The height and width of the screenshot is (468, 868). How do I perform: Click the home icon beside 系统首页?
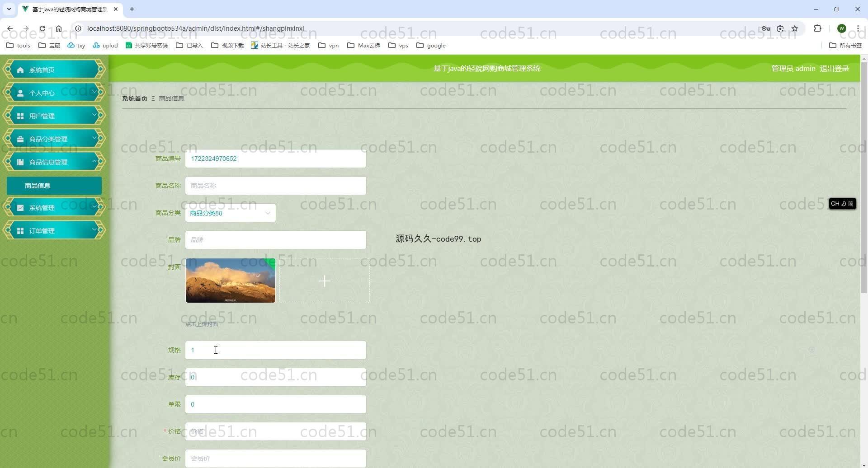20,70
